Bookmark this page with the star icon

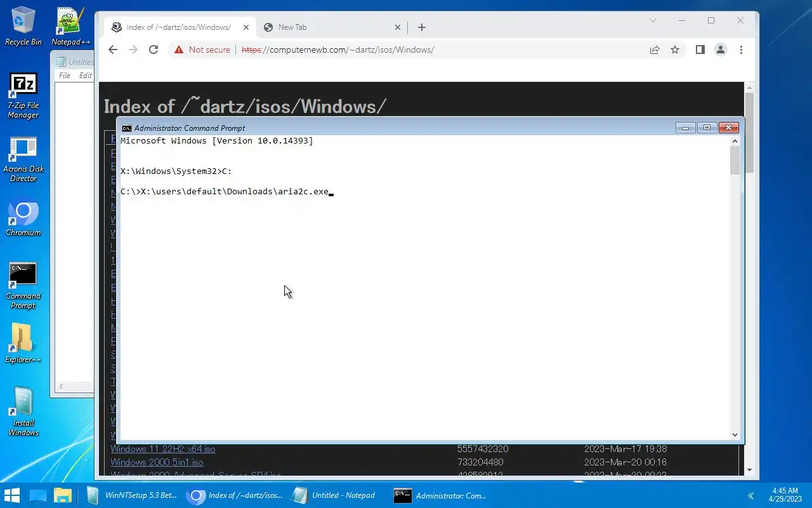[x=675, y=50]
